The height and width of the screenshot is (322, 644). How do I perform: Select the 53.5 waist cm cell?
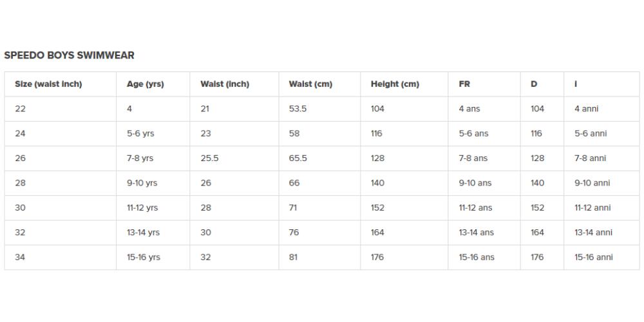point(298,109)
